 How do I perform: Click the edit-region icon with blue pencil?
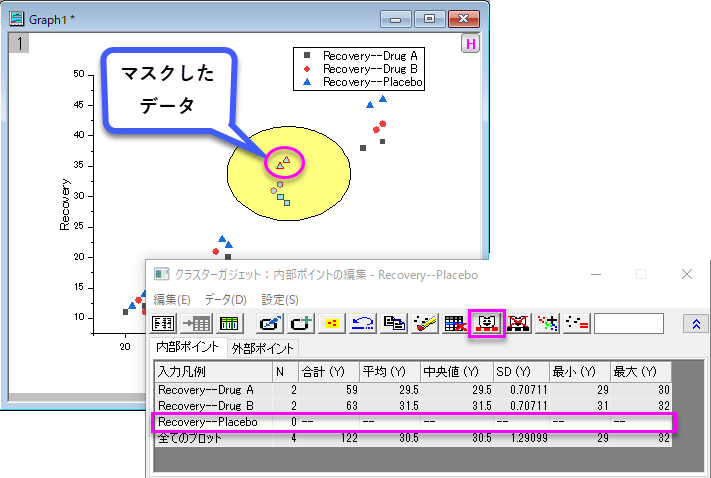pyautogui.click(x=270, y=323)
